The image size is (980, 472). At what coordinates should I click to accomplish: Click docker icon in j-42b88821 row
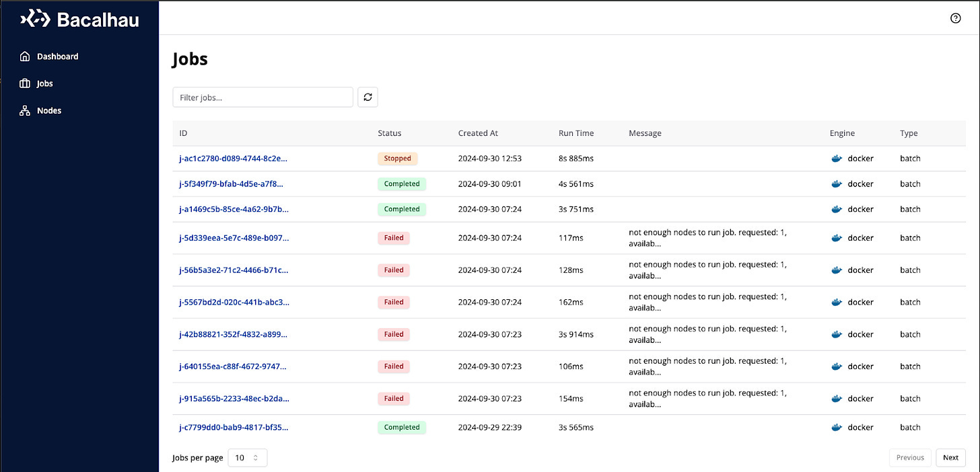pos(837,334)
